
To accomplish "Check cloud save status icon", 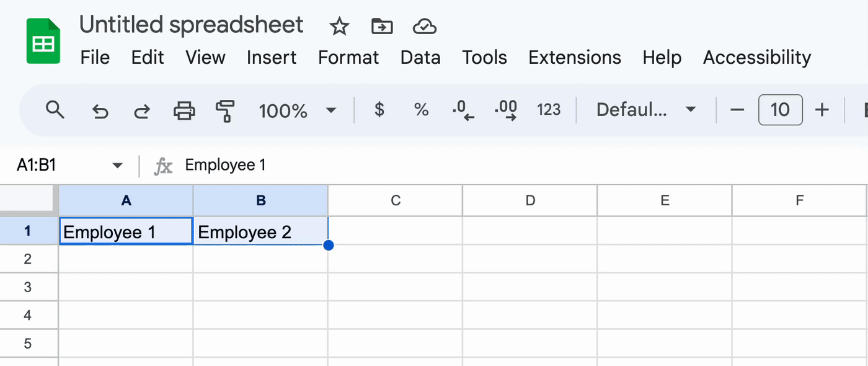I will coord(424,27).
